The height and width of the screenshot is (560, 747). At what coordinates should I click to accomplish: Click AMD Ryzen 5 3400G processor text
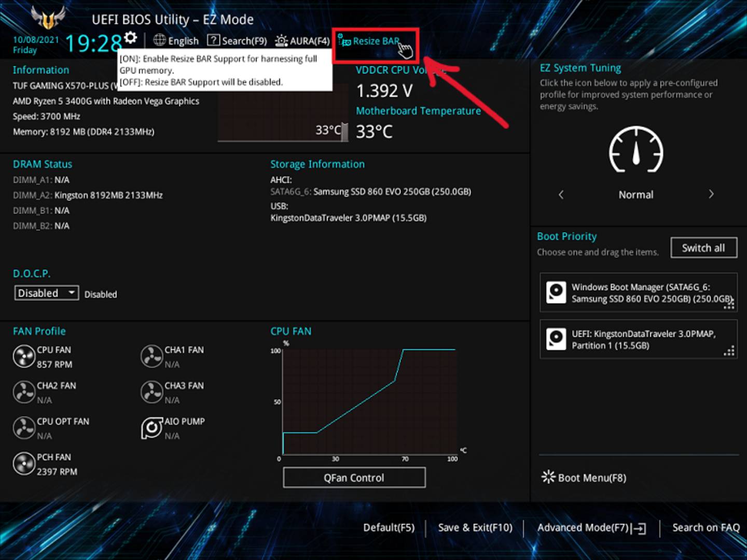click(106, 101)
